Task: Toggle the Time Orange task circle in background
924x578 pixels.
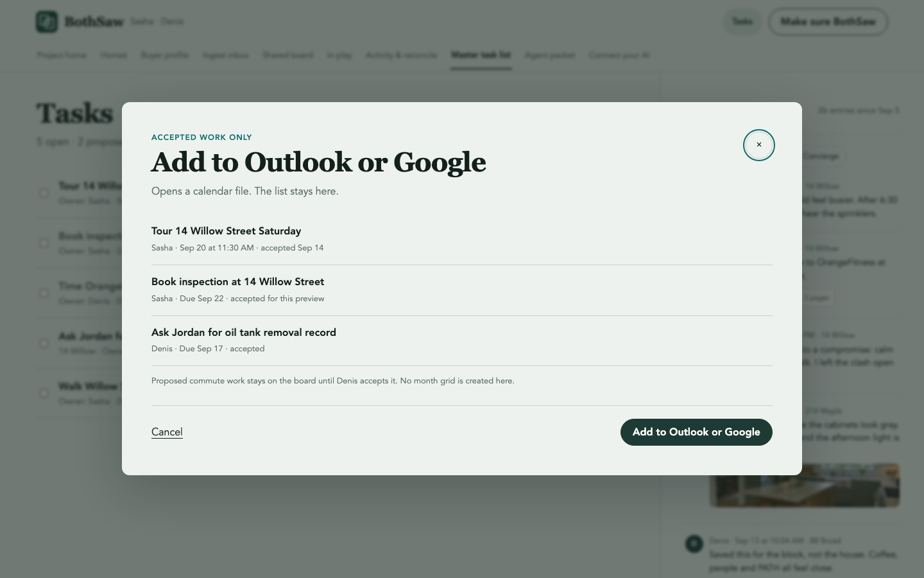Action: click(44, 293)
